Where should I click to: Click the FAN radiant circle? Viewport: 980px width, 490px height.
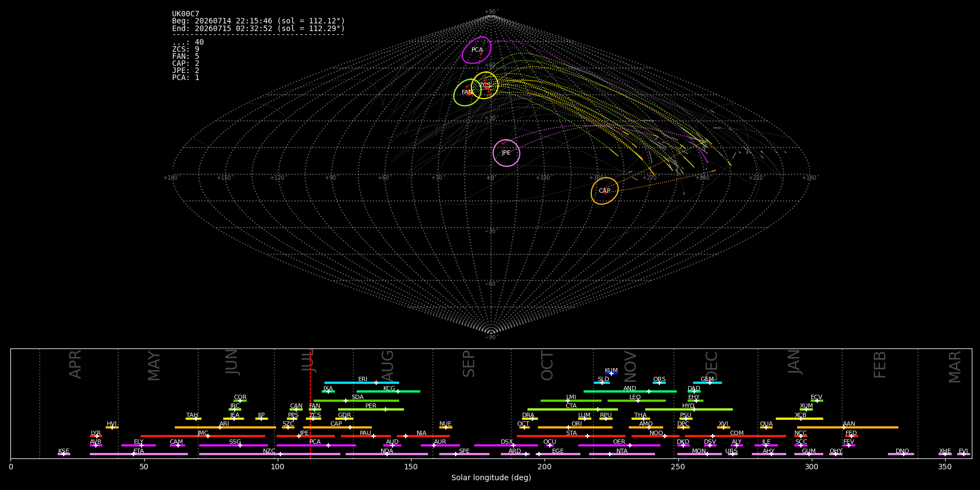pos(468,93)
